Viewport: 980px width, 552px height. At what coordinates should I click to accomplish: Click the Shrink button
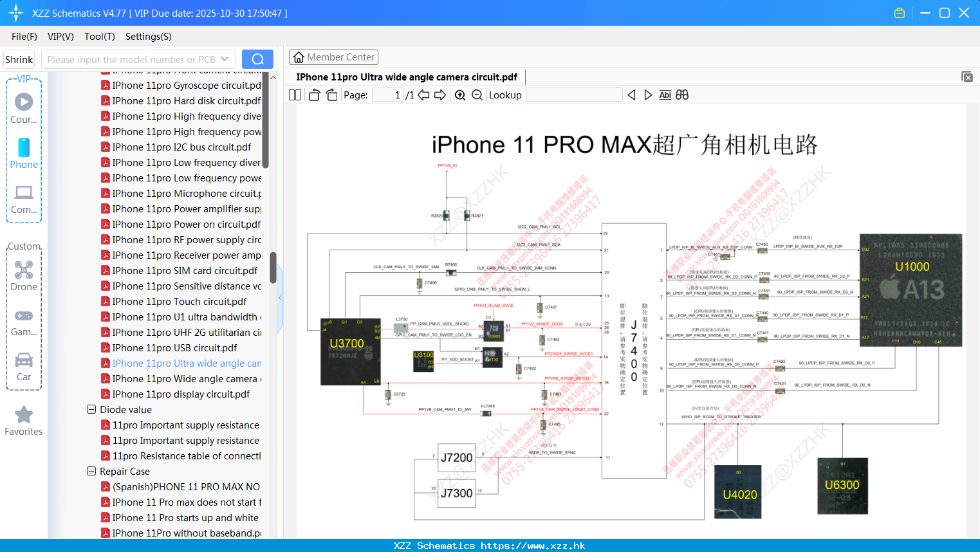pyautogui.click(x=19, y=59)
